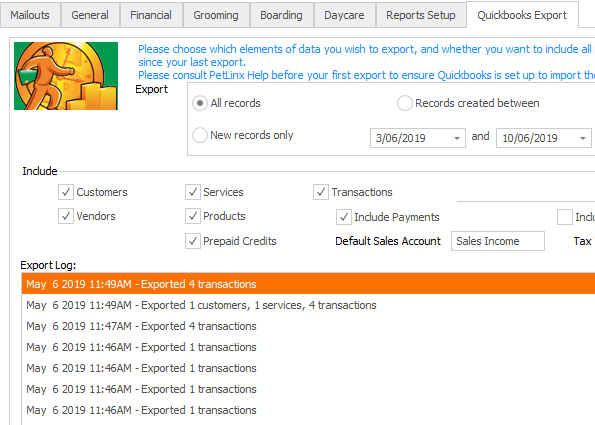This screenshot has height=425, width=595.
Task: Open the Boarding tab
Action: [281, 15]
